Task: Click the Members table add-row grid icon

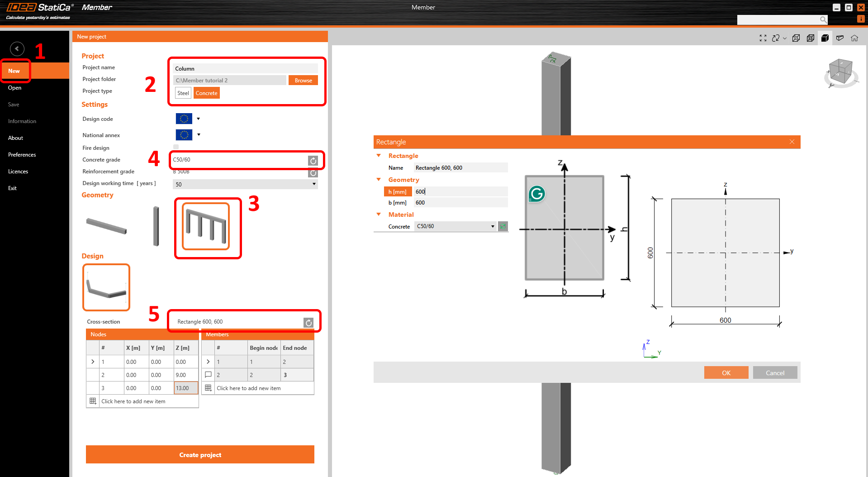Action: (x=208, y=388)
